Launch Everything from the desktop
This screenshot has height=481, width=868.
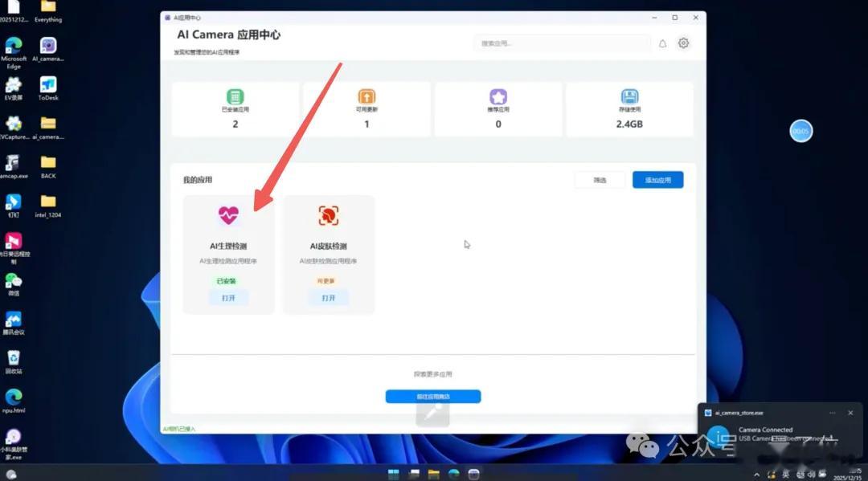[x=48, y=10]
